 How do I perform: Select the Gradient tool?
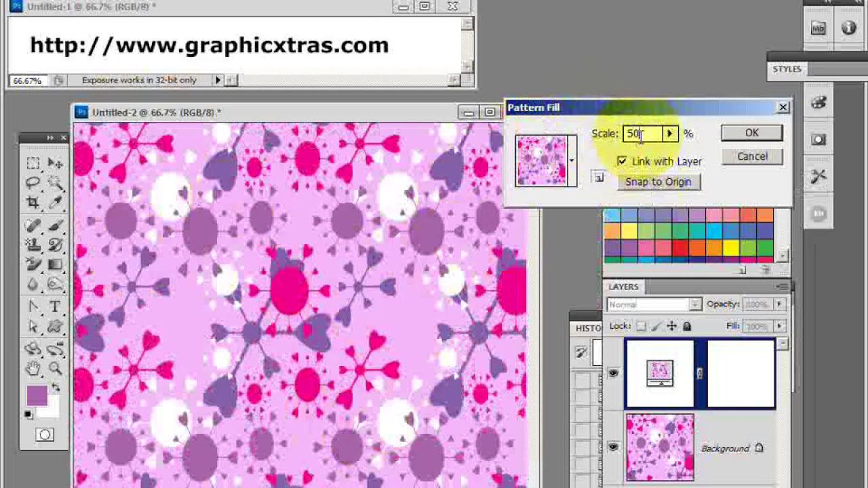pyautogui.click(x=56, y=264)
